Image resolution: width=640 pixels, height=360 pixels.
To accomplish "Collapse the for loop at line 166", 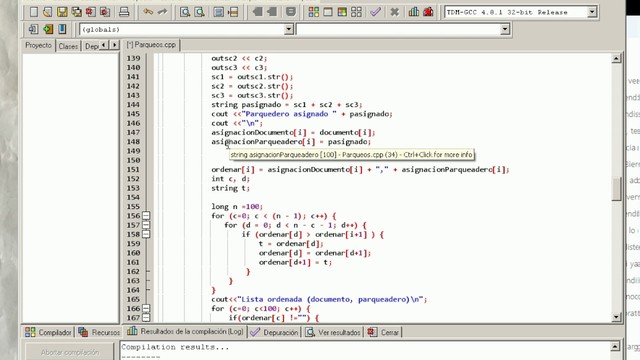I will click(146, 309).
